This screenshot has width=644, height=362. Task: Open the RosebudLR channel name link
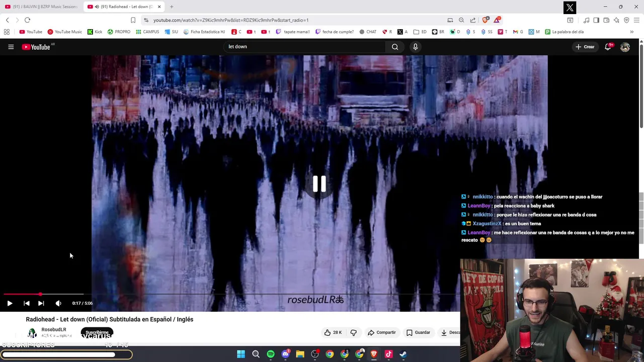pyautogui.click(x=54, y=330)
